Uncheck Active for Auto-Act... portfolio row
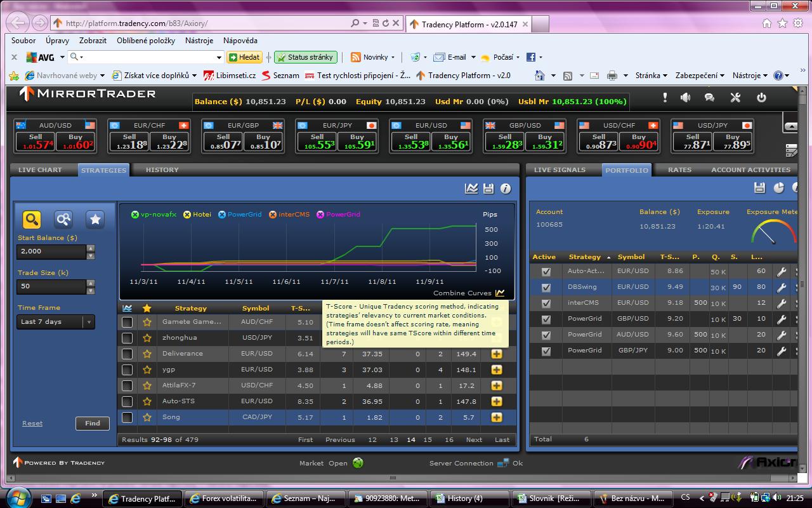Viewport: 812px width, 508px height. pyautogui.click(x=546, y=271)
